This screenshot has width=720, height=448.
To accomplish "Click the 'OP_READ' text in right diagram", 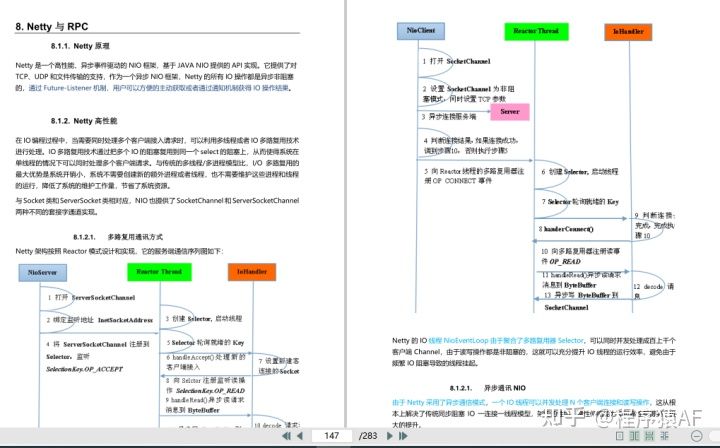I will click(565, 262).
